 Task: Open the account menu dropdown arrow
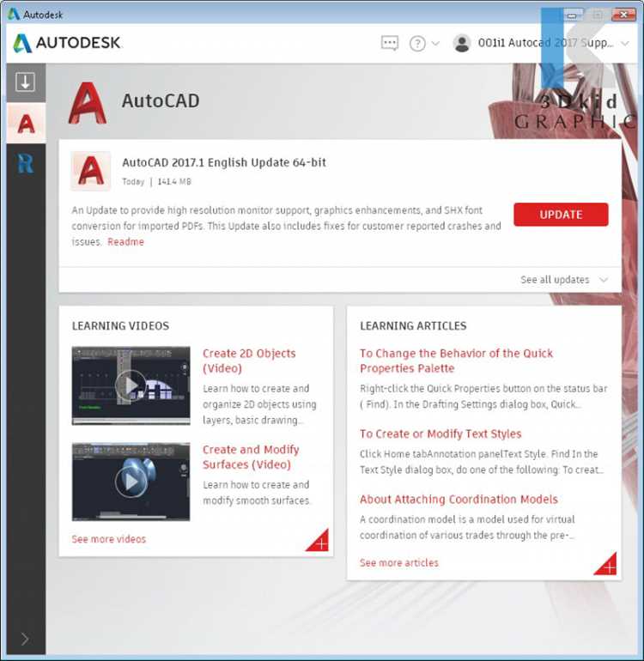click(x=625, y=44)
